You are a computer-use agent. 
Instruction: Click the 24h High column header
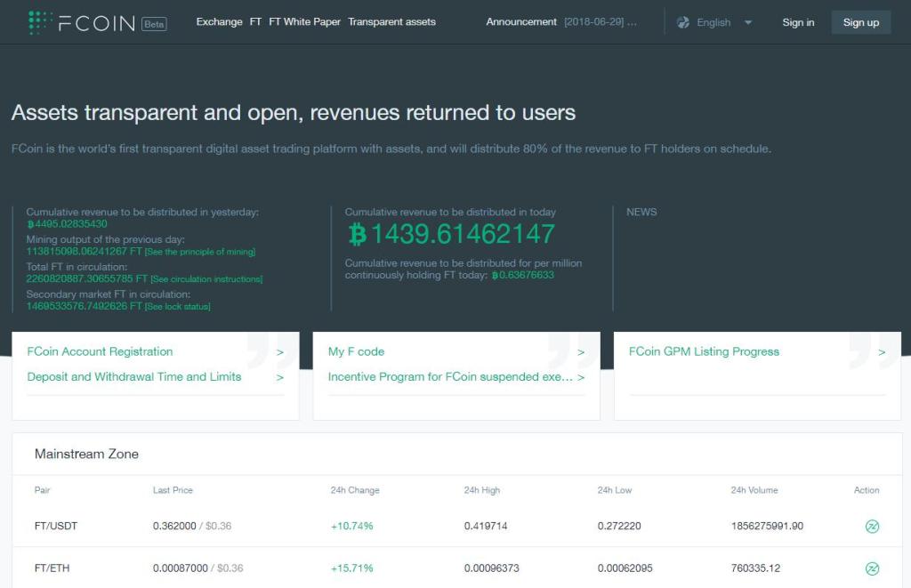(x=481, y=490)
